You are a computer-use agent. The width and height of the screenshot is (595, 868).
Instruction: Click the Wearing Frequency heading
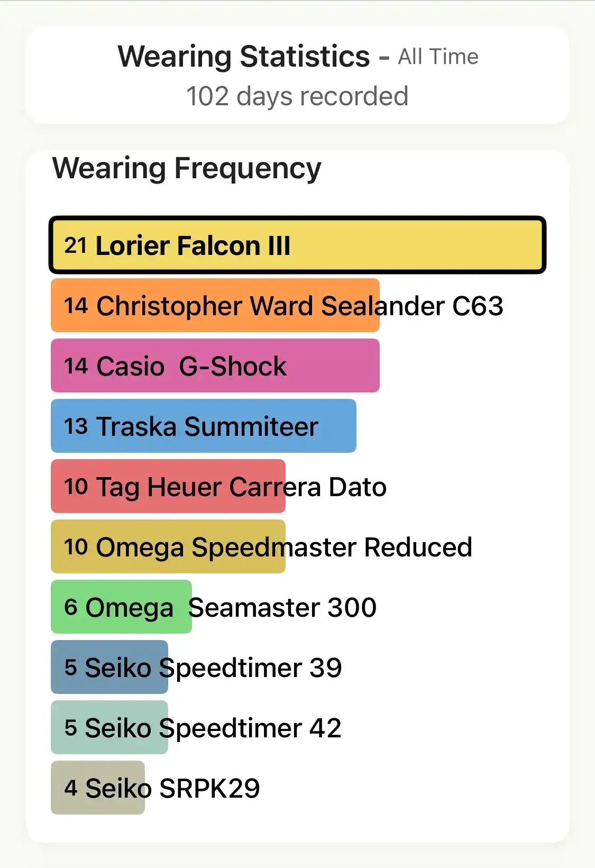(x=187, y=168)
